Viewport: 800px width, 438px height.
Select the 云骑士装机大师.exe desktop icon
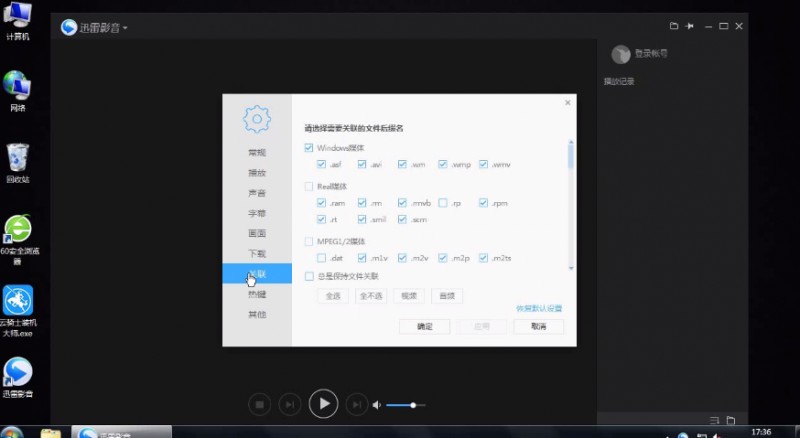[18, 310]
